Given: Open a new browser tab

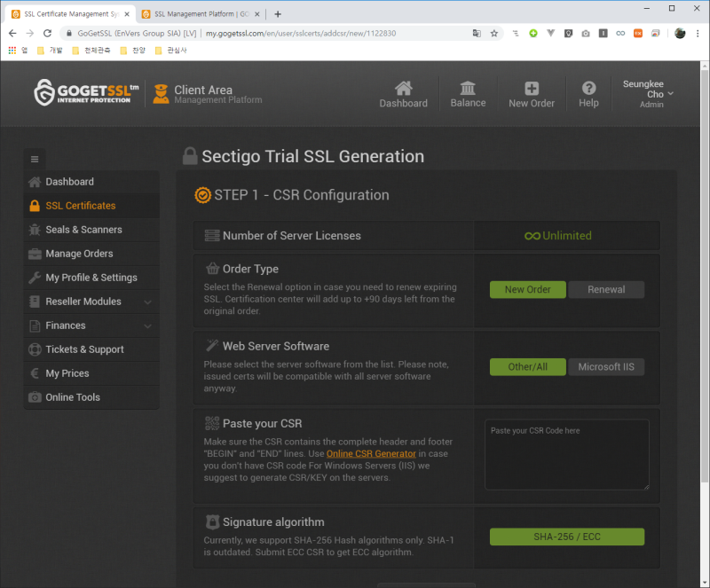Looking at the screenshot, I should click(x=278, y=14).
